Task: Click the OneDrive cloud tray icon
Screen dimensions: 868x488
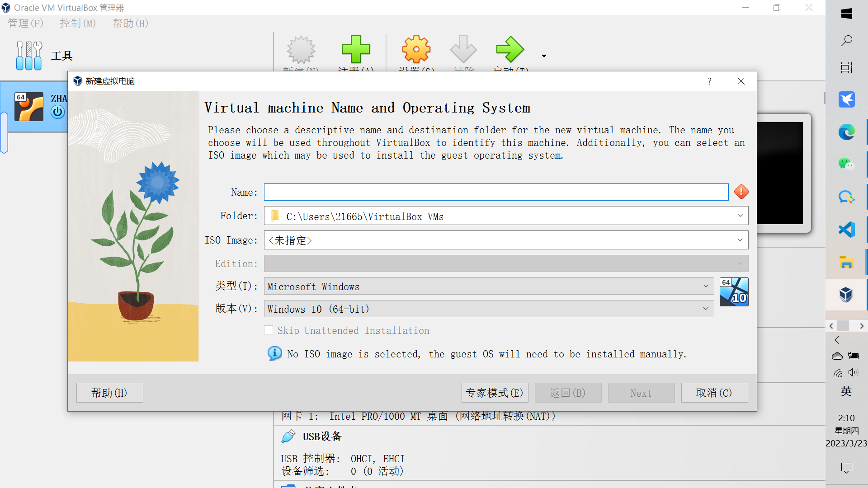Action: click(x=837, y=356)
